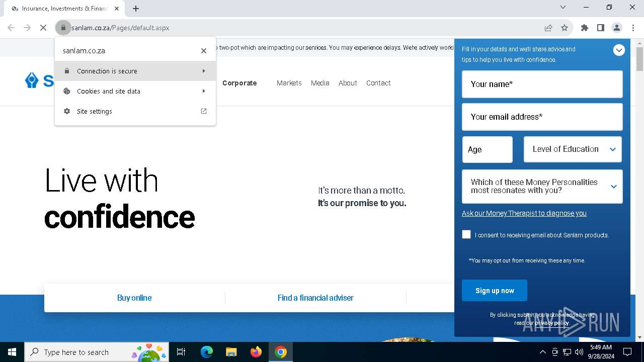Screen dimensions: 644x362
Task: Stop loading the page
Action: [x=43, y=28]
